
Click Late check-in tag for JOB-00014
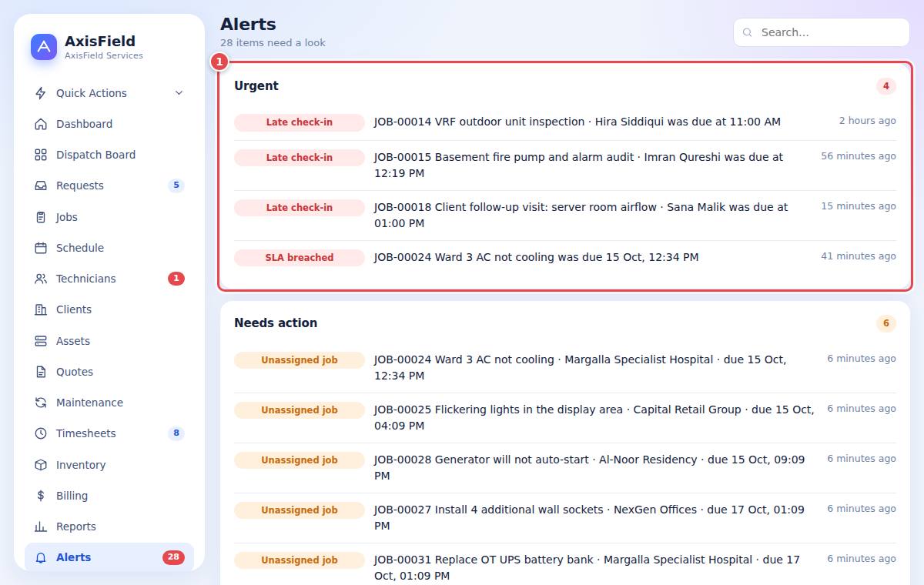coord(300,122)
